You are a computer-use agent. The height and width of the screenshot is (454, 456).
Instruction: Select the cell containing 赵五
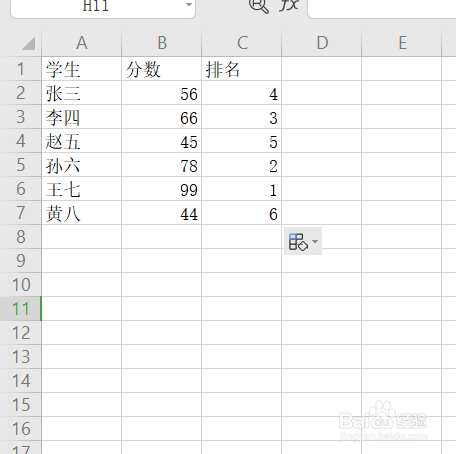tap(82, 141)
